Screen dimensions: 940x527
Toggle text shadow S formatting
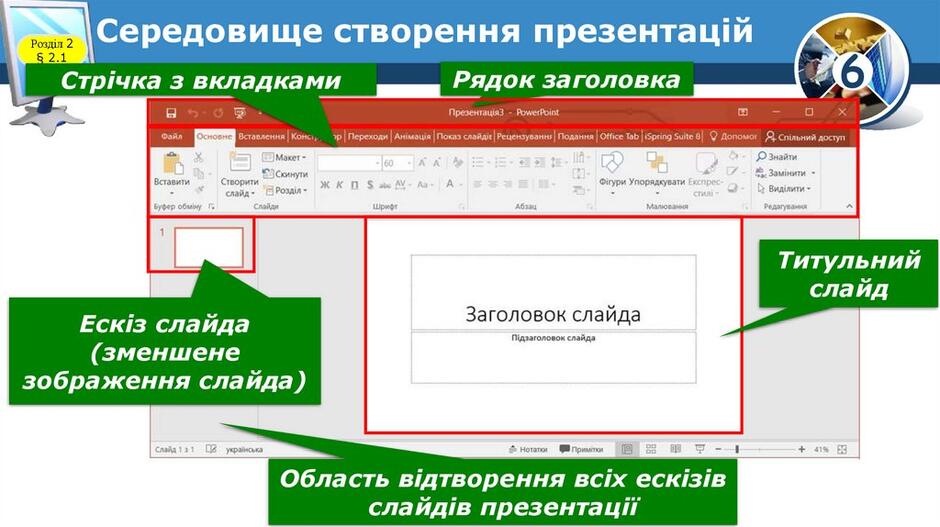click(x=370, y=185)
